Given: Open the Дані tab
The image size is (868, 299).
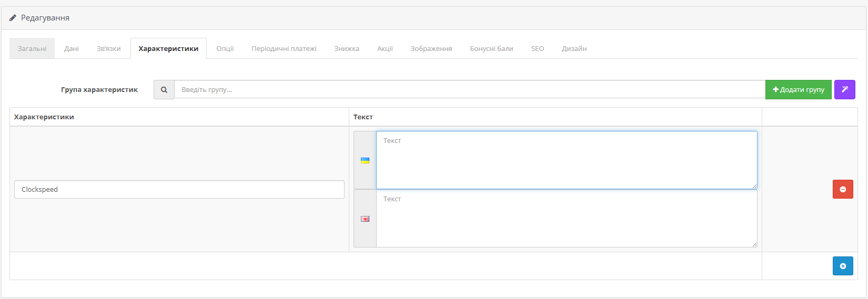Looking at the screenshot, I should (x=72, y=48).
